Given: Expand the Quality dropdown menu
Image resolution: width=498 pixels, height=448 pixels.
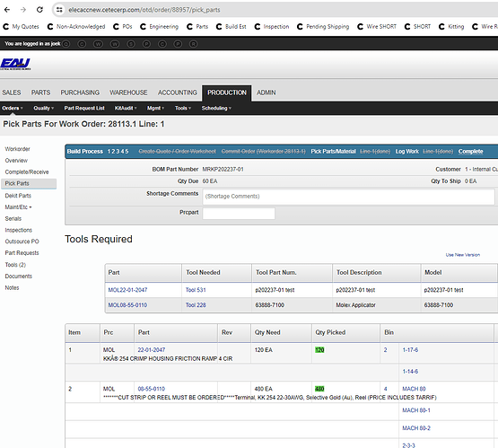Looking at the screenshot, I should (43, 108).
